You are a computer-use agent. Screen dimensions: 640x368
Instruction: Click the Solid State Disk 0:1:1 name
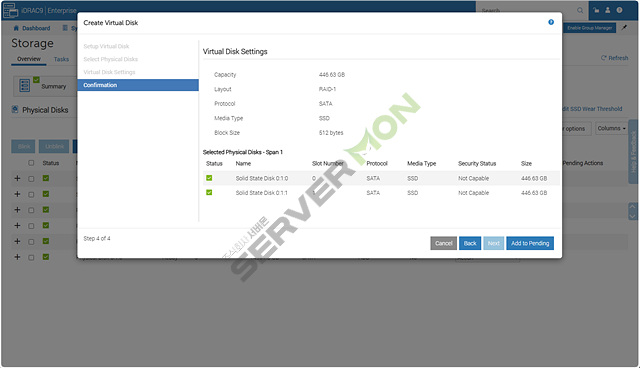(261, 193)
